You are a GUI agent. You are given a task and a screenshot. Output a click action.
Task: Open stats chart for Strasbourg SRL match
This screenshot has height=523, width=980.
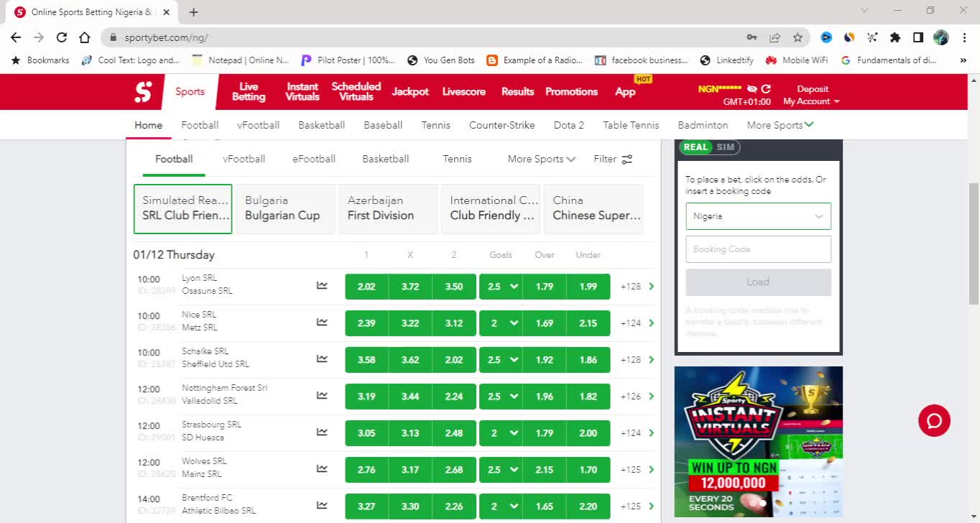[322, 432]
